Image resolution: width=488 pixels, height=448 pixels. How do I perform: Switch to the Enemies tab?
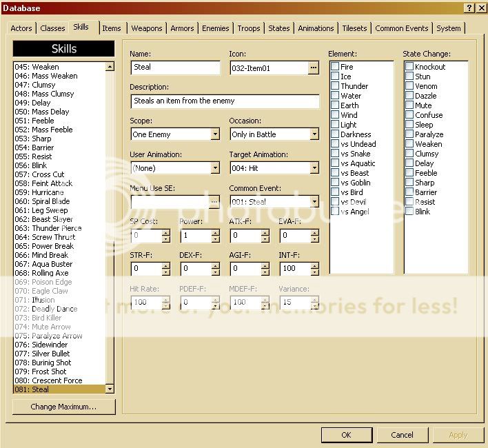[x=215, y=28]
